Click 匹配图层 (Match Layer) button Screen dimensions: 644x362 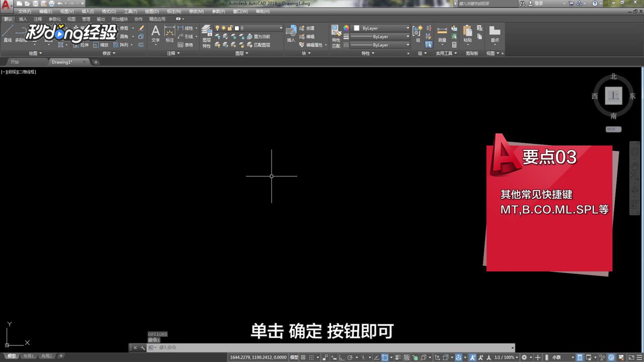258,45
